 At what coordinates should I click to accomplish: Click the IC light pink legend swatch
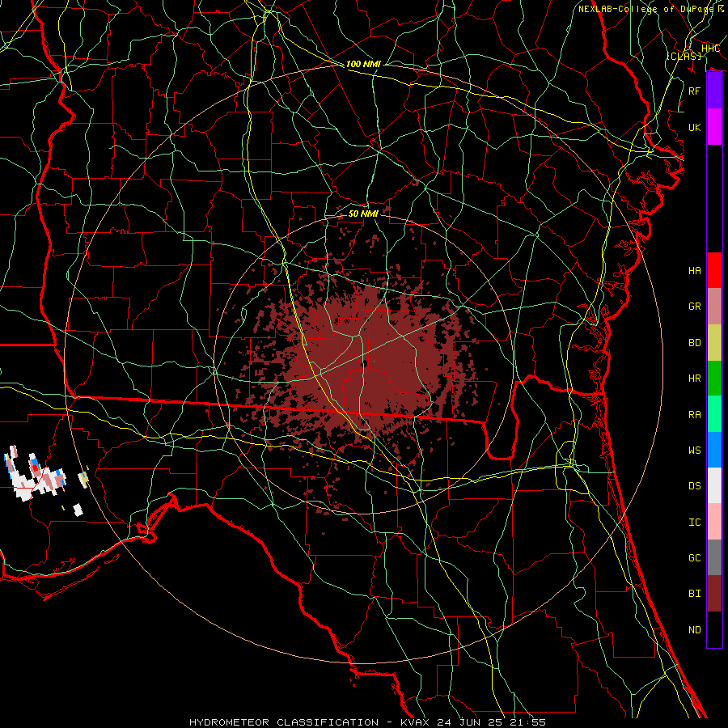click(714, 522)
